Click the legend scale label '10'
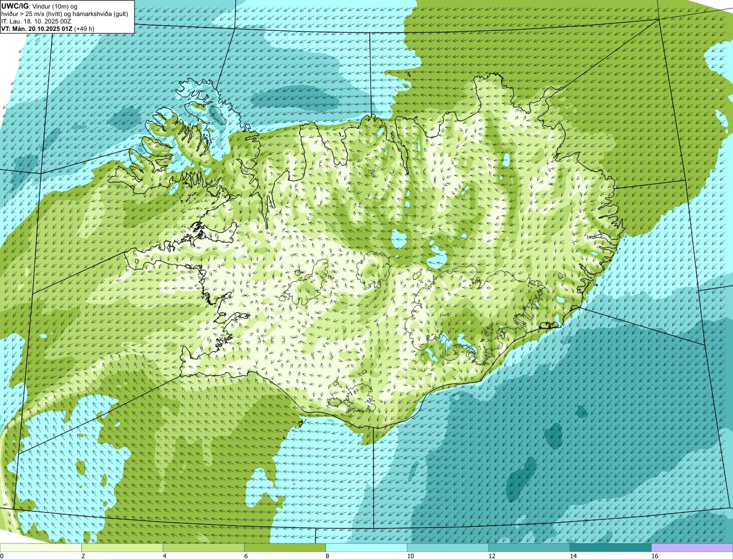This screenshot has width=733, height=560. (x=411, y=556)
